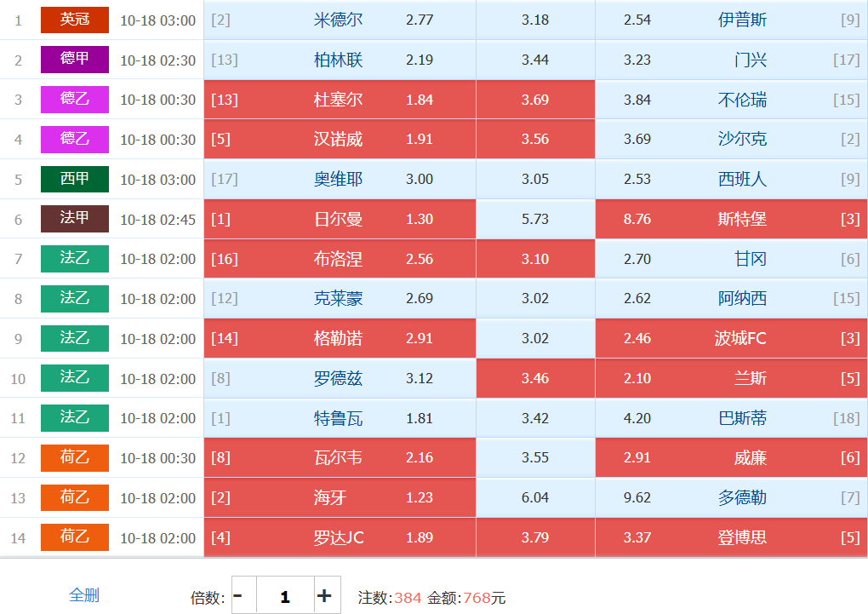This screenshot has height=614, width=868.
Task: Select home win 米德尔 odds 2.77
Action: 340,20
